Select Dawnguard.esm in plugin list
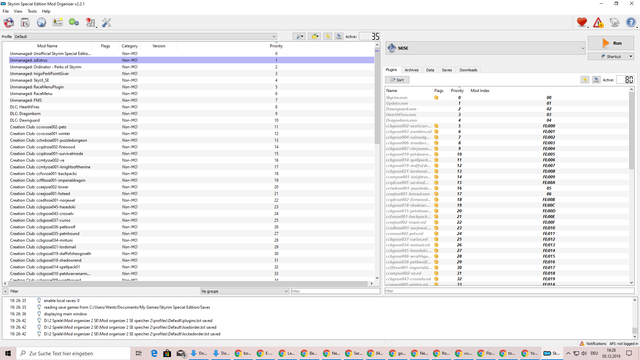640x360 pixels. pos(507,109)
